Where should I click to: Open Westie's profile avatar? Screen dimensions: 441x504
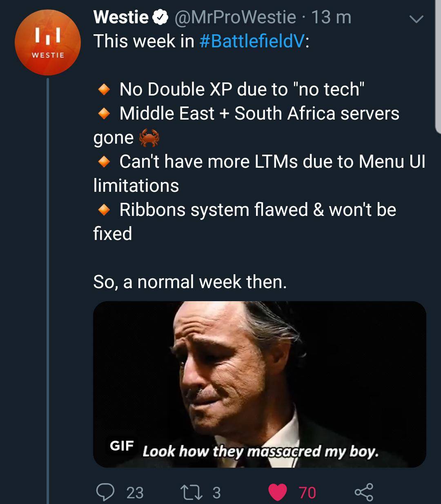pyautogui.click(x=48, y=42)
